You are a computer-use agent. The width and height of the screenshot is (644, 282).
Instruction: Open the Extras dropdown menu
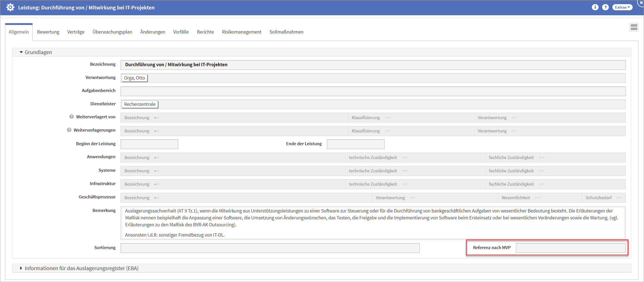point(622,7)
